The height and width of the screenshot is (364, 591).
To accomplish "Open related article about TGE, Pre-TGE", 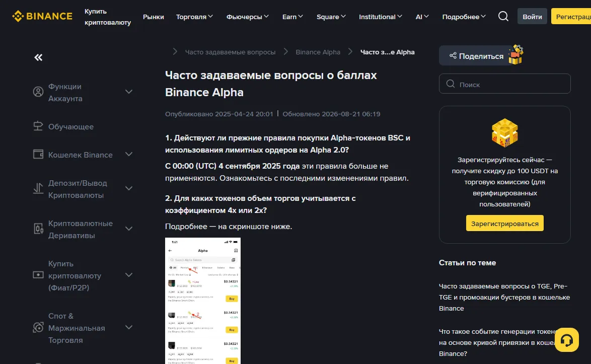I will (x=504, y=297).
